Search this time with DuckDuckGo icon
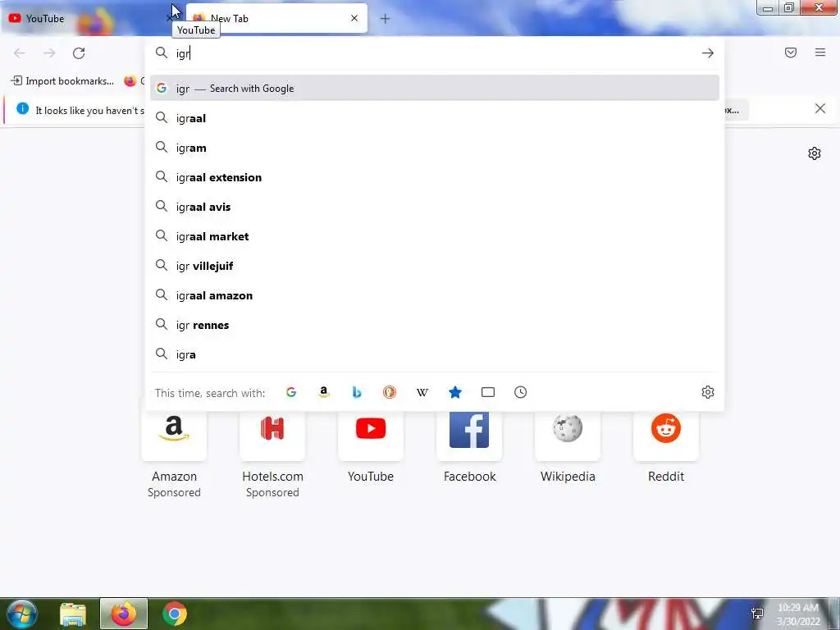 click(390, 392)
